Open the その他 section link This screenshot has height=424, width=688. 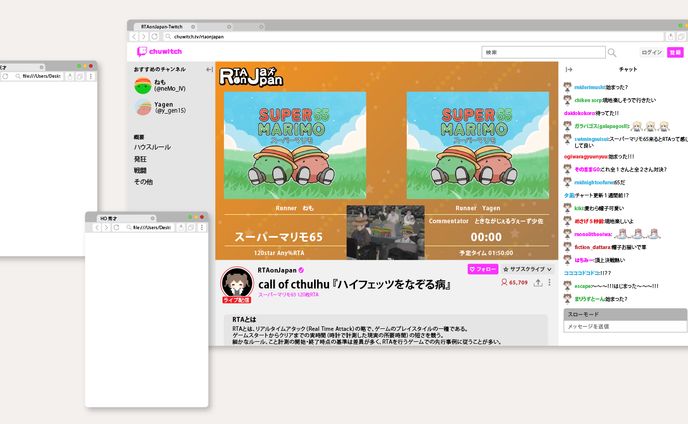143,182
